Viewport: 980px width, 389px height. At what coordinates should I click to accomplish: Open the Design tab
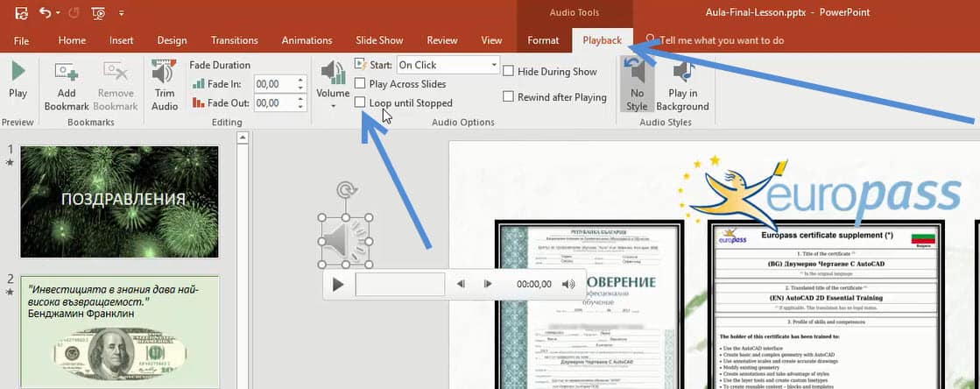172,40
